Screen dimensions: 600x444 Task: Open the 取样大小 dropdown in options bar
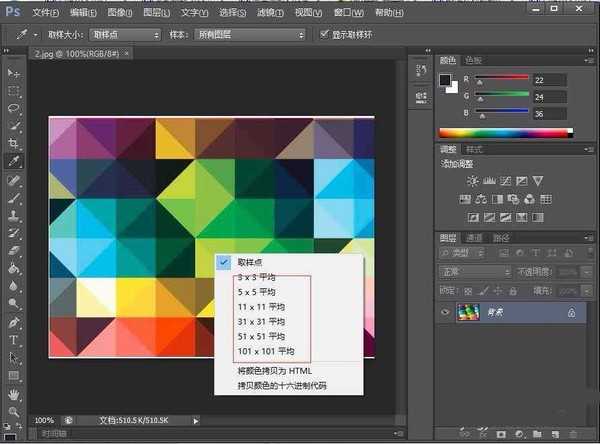123,34
